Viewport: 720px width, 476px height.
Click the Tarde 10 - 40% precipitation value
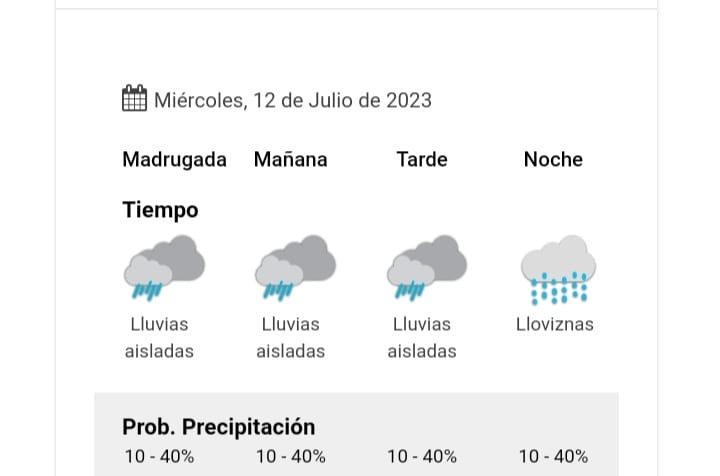pos(422,456)
